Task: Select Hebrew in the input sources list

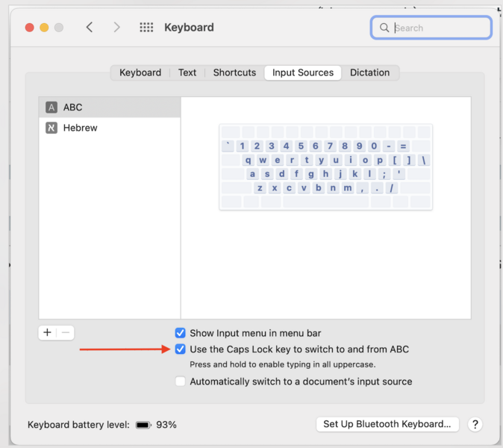Action: pos(110,128)
